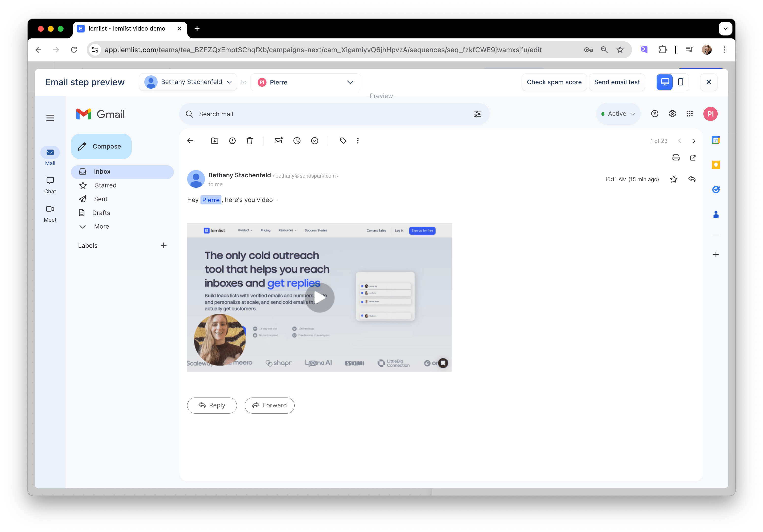Star the email from Bethany Stachenfeld
Viewport: 763px width, 532px height.
(x=674, y=180)
